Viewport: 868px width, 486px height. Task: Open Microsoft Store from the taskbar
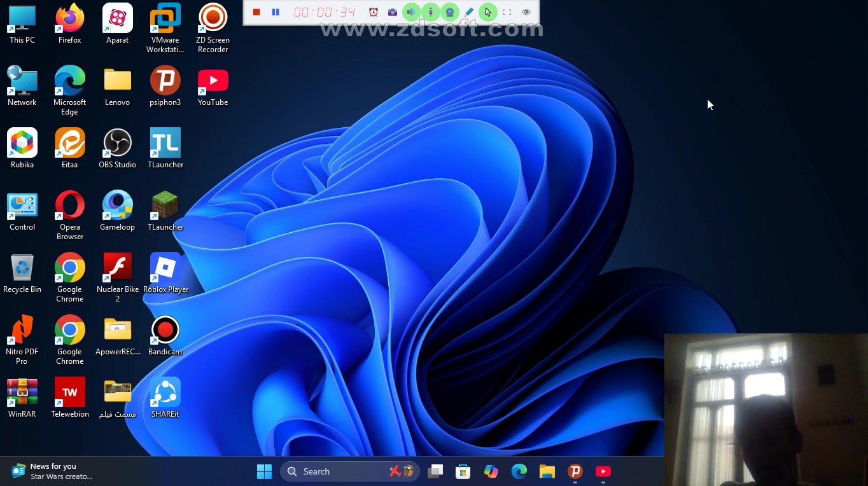(463, 471)
